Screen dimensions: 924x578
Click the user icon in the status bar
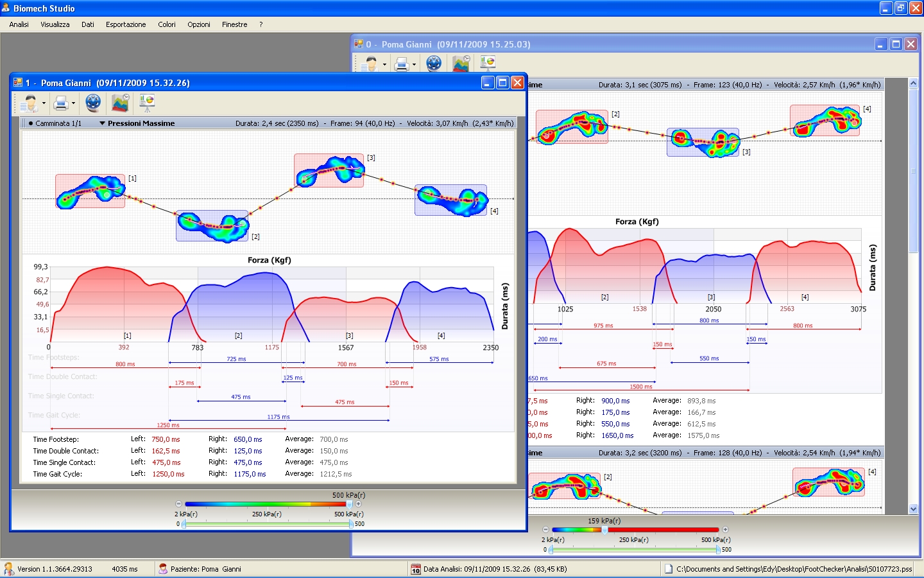coord(9,569)
